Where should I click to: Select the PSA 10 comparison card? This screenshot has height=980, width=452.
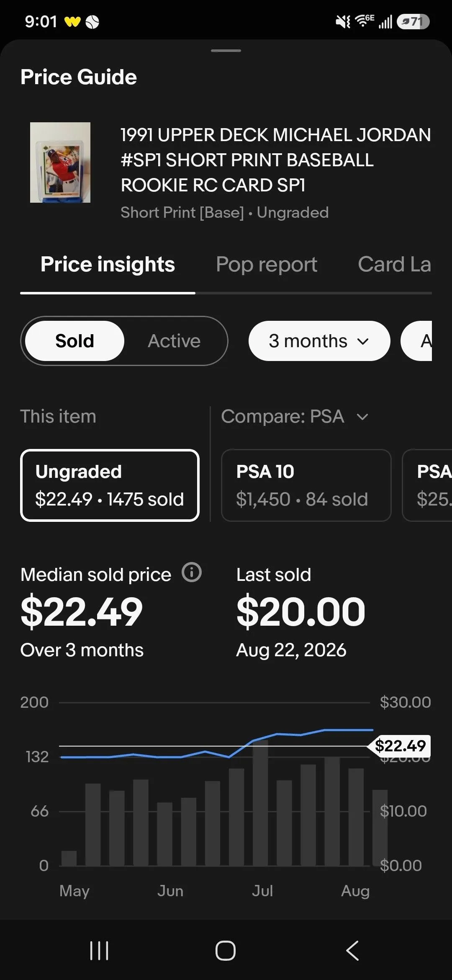click(306, 485)
